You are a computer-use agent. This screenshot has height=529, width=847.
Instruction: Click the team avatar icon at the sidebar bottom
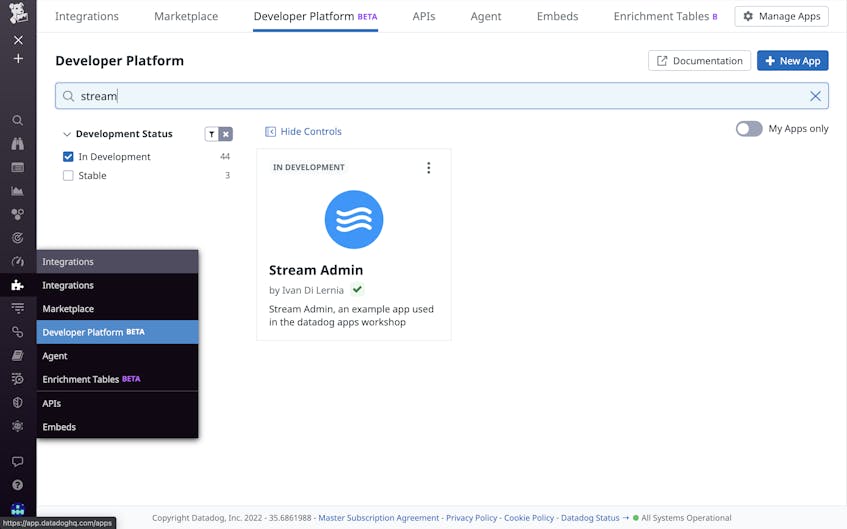pyautogui.click(x=18, y=508)
